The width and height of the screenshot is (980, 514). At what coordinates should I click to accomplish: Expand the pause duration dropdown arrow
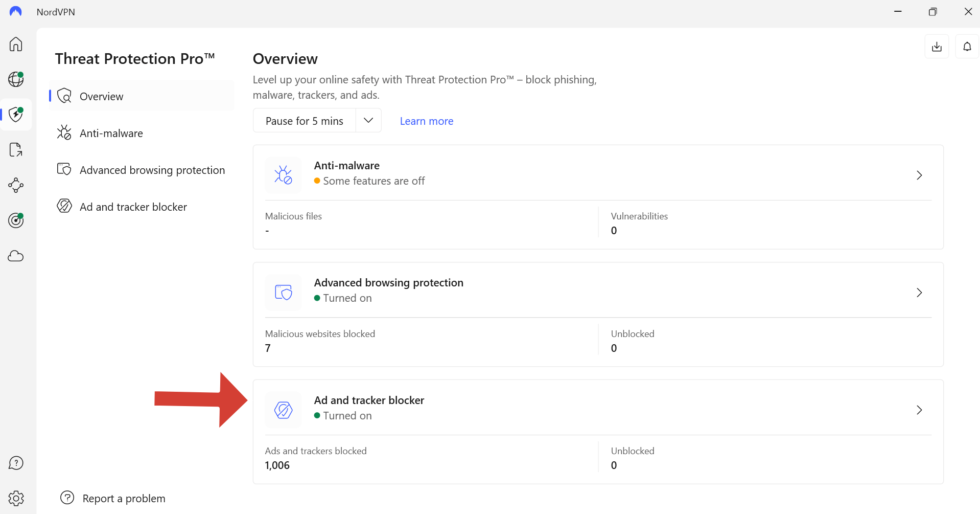(368, 120)
